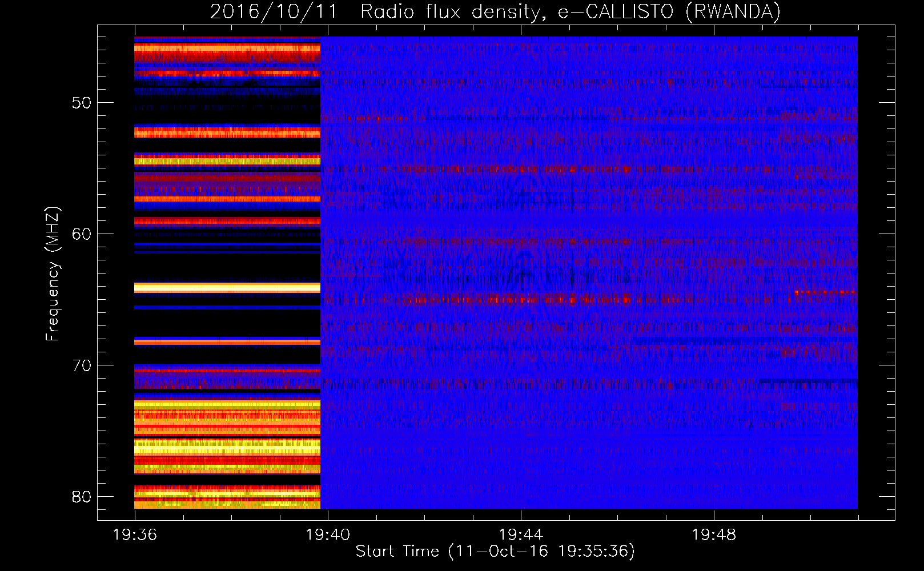The width and height of the screenshot is (924, 571).
Task: Click the 19:36 time tick label
Action: (135, 535)
